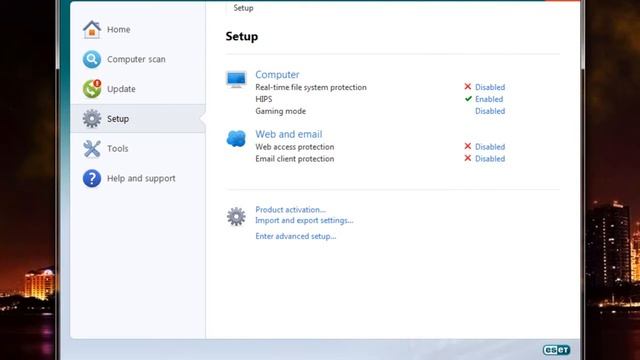Click the Email client protection label
This screenshot has height=360, width=640.
point(295,159)
